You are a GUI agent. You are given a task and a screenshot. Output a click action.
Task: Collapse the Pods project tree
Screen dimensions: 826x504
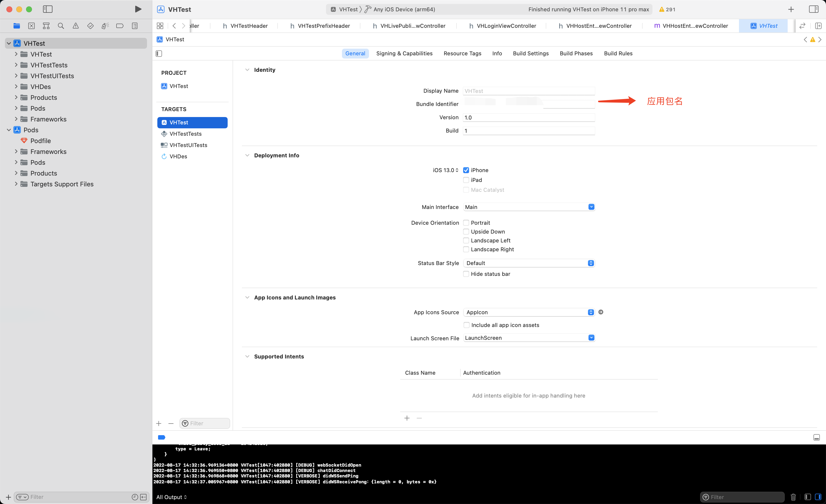(x=9, y=130)
